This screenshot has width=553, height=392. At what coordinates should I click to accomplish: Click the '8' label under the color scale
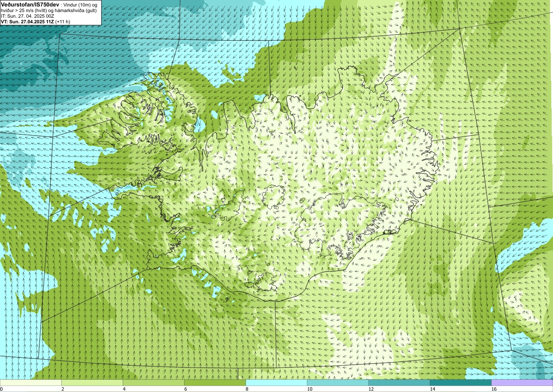(x=247, y=389)
